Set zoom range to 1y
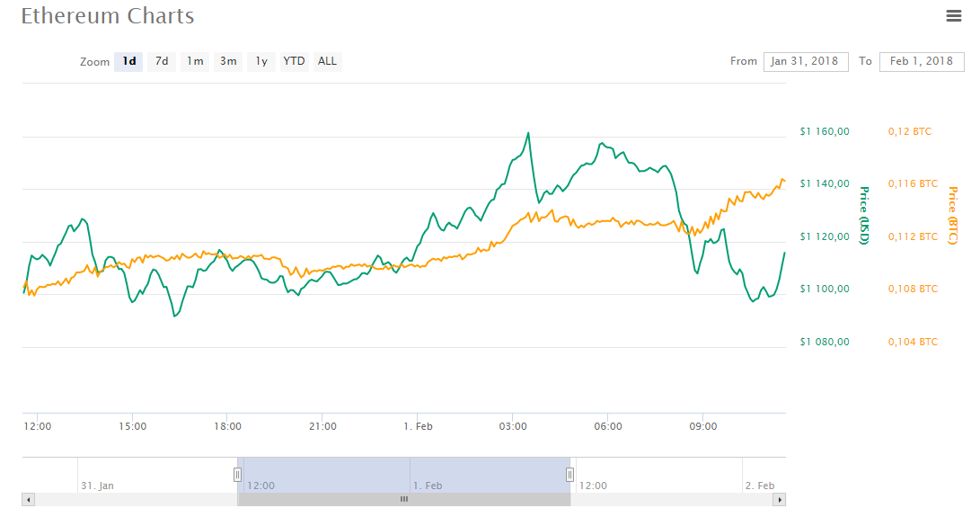980x508 pixels. (261, 61)
